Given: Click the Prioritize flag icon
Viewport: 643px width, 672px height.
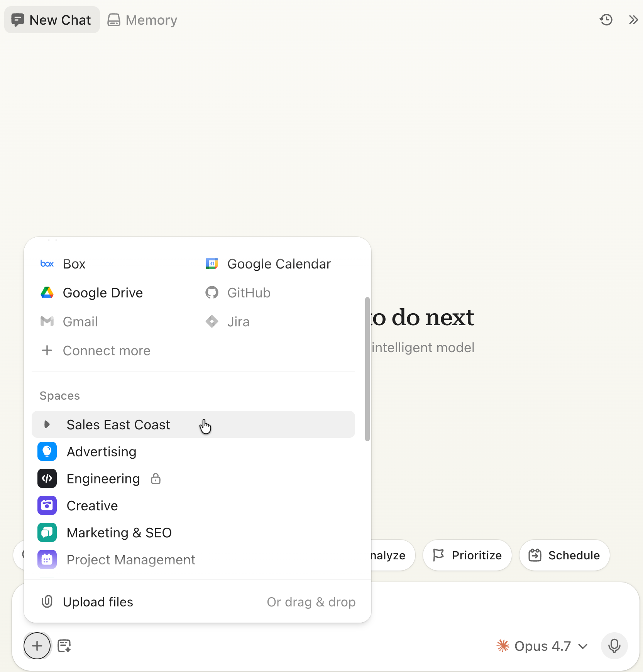Looking at the screenshot, I should 438,555.
